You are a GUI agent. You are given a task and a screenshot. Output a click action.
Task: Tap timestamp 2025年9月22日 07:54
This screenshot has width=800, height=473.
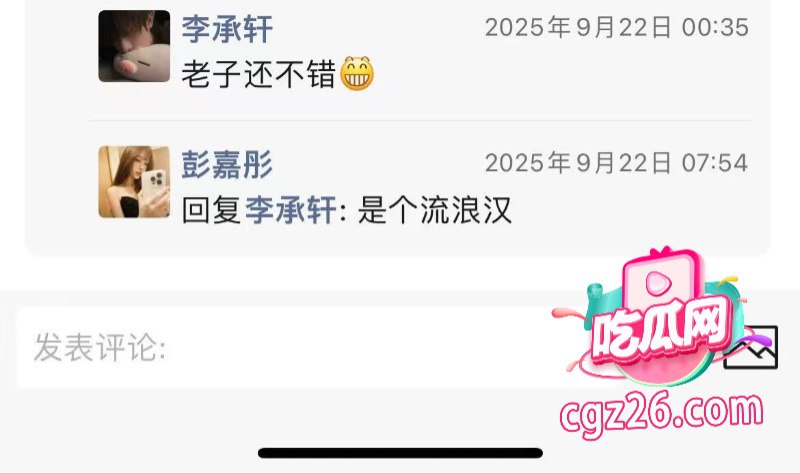click(617, 163)
